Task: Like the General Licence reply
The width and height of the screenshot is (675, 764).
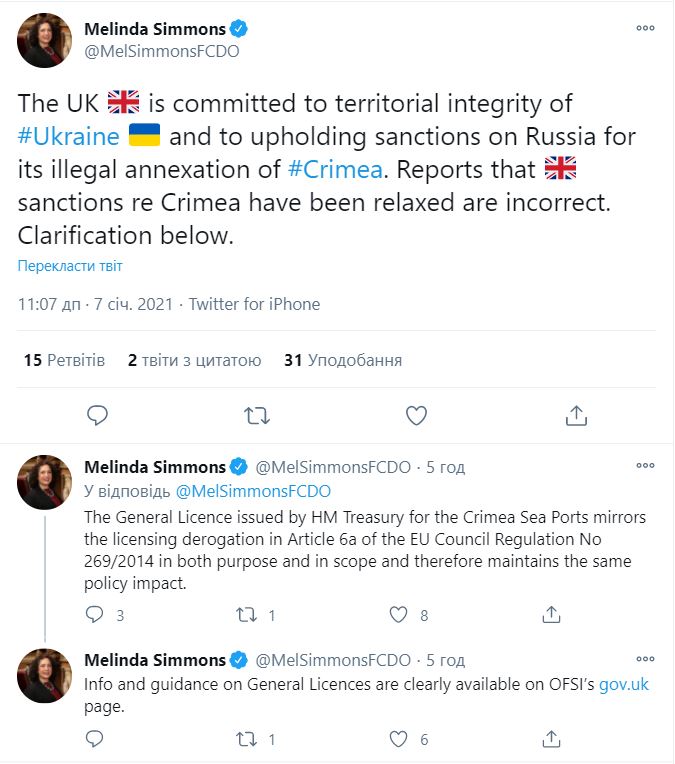Action: [x=398, y=614]
